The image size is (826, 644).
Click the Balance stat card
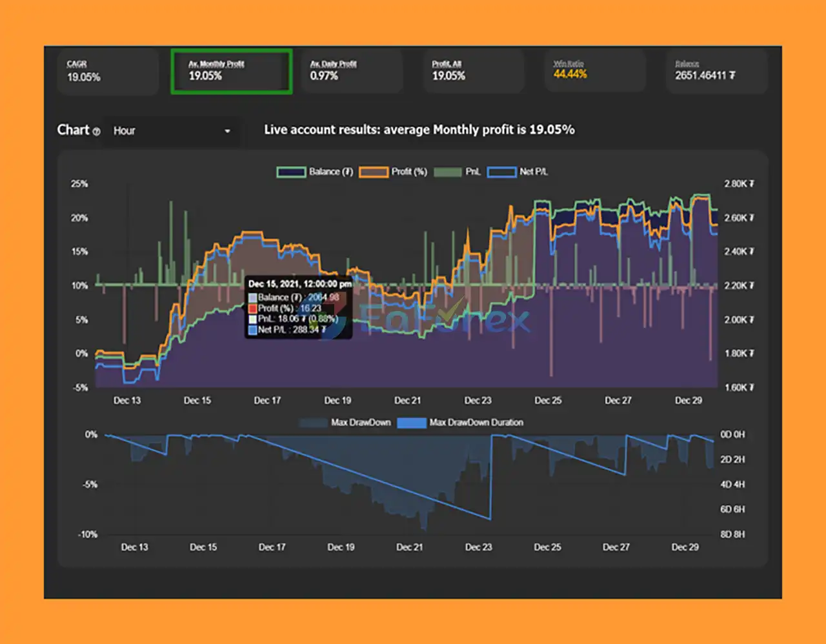click(716, 72)
